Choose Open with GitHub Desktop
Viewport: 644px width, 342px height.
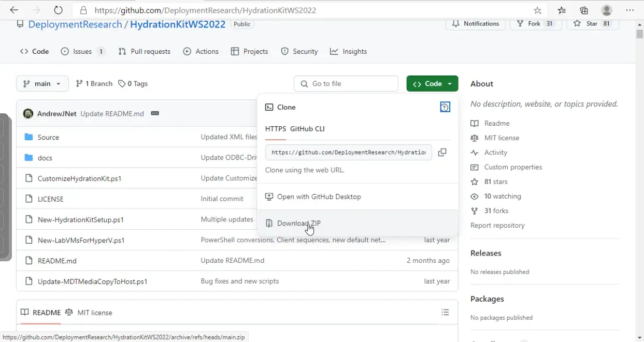[x=357, y=197]
